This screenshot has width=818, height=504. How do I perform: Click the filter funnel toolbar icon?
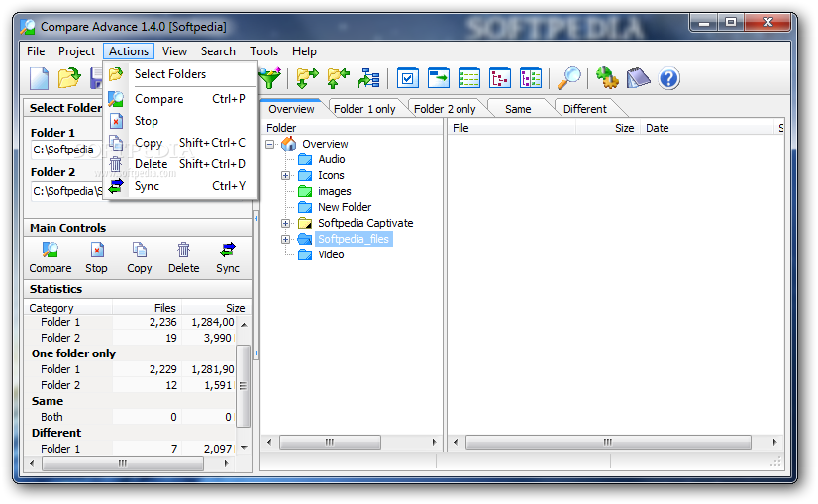(270, 78)
